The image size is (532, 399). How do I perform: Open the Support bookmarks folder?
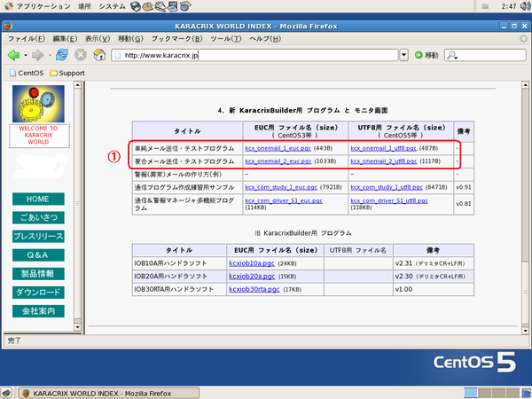click(66, 73)
